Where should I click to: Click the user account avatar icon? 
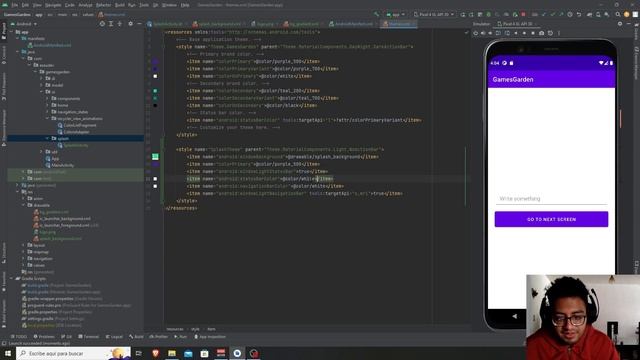(627, 14)
